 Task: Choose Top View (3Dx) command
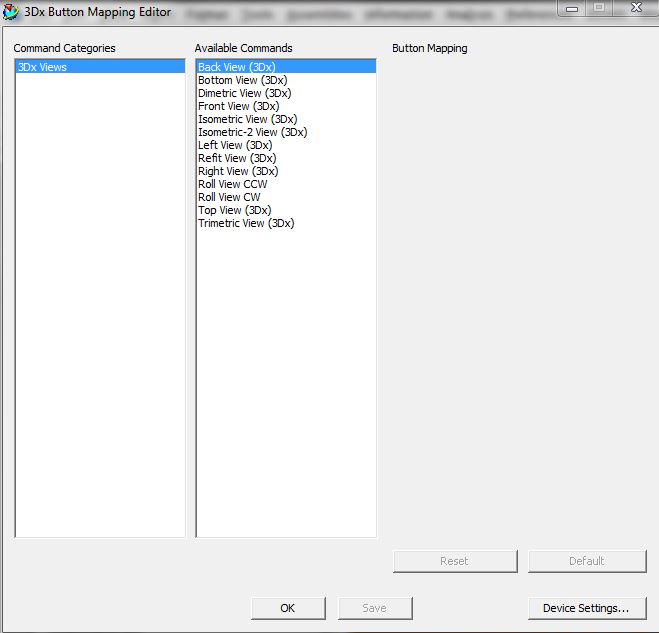pyautogui.click(x=286, y=210)
